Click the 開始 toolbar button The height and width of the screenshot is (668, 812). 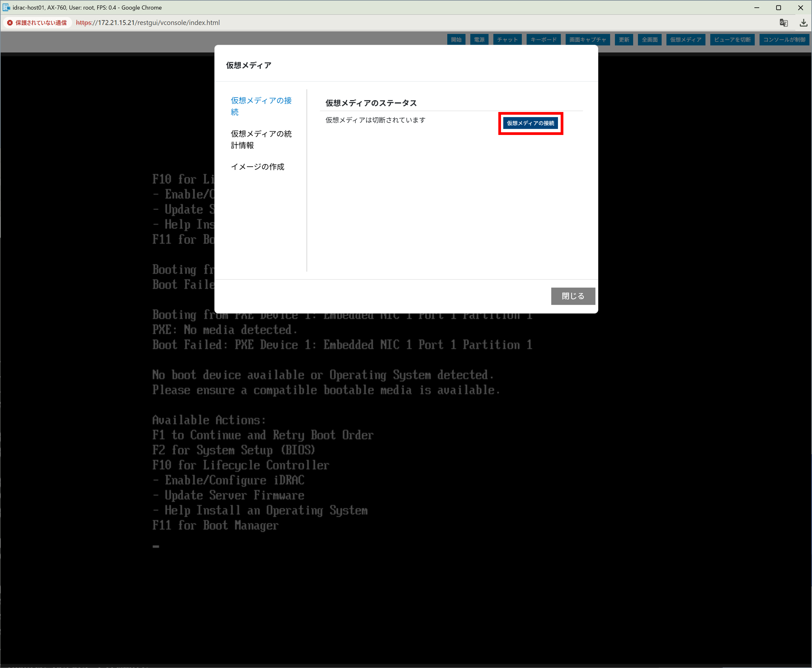tap(456, 40)
